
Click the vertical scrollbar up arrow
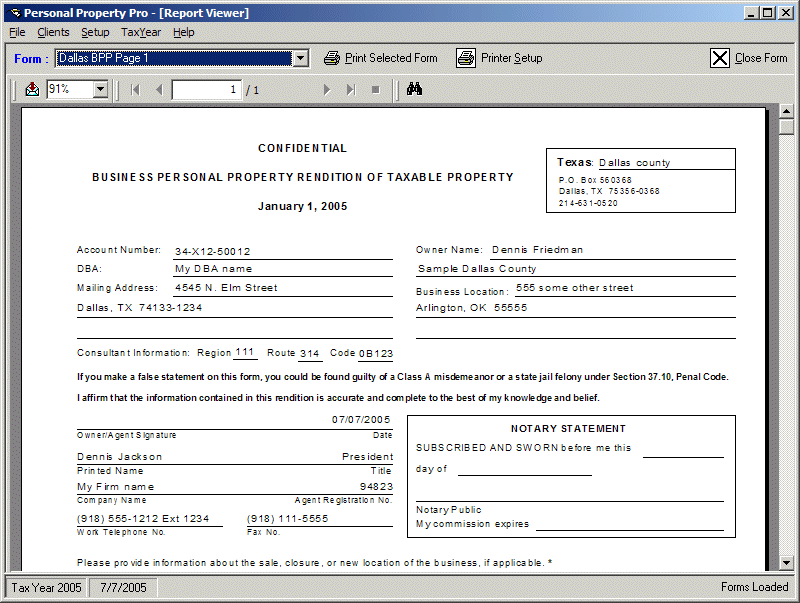pos(786,111)
